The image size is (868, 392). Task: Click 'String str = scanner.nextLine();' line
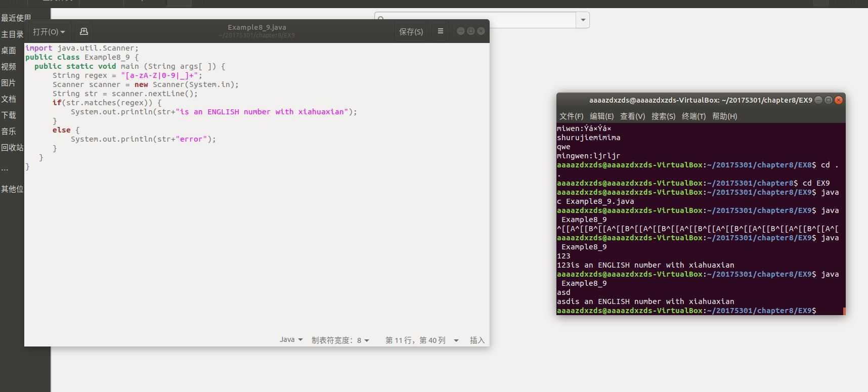coord(125,94)
